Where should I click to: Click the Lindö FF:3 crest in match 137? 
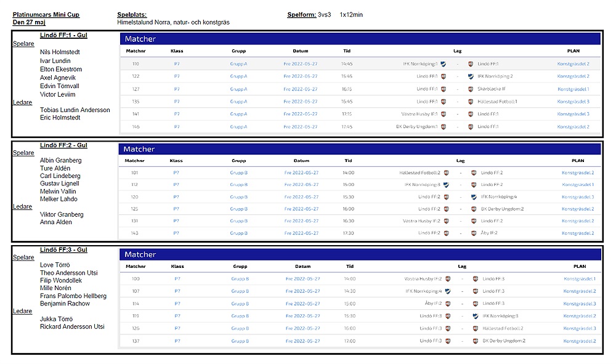pos(448,341)
